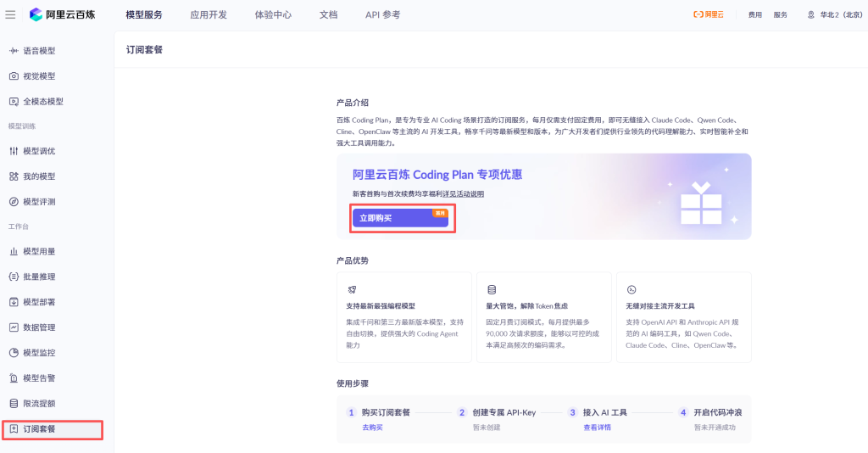
Task: Open 模型评测 in the sidebar
Action: [x=38, y=202]
